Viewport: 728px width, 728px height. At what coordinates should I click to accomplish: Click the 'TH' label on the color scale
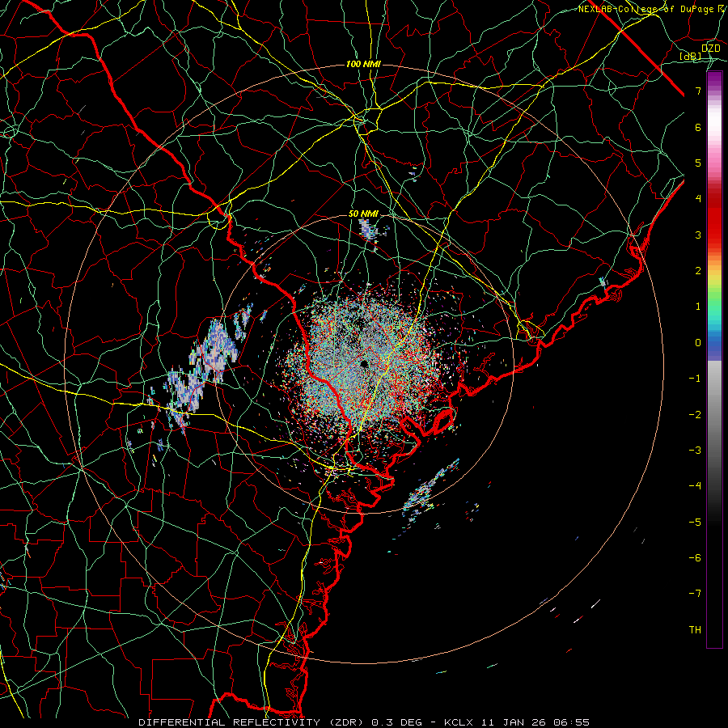tap(695, 629)
